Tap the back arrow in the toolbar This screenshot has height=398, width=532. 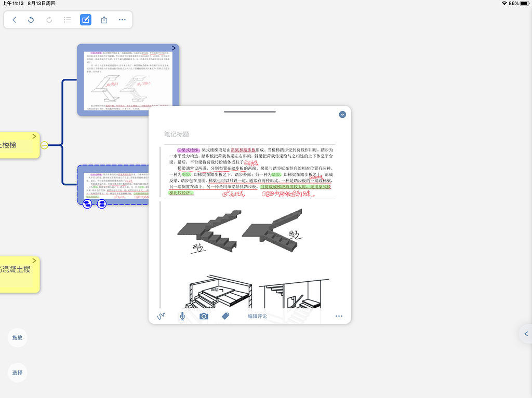click(x=15, y=20)
